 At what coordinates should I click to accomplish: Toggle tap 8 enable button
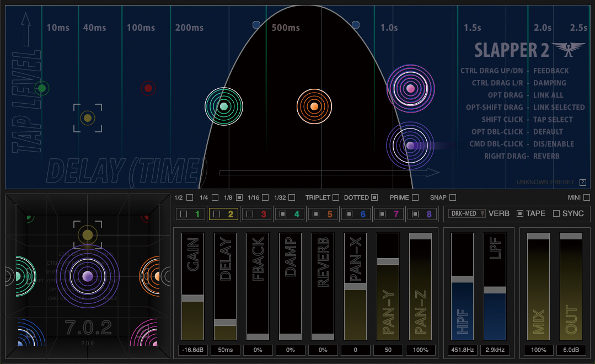(x=416, y=214)
